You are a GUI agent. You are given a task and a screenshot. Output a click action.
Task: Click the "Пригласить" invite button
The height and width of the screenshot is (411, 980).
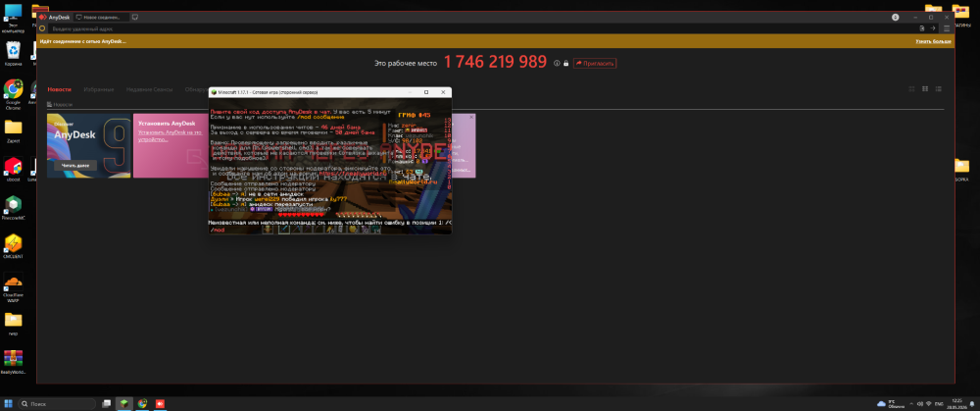click(595, 63)
